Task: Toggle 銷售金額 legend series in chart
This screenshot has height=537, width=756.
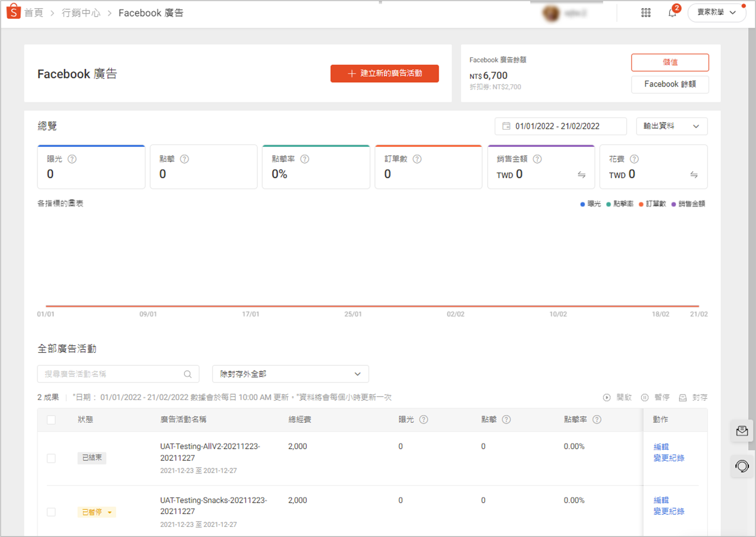Action: pyautogui.click(x=688, y=204)
